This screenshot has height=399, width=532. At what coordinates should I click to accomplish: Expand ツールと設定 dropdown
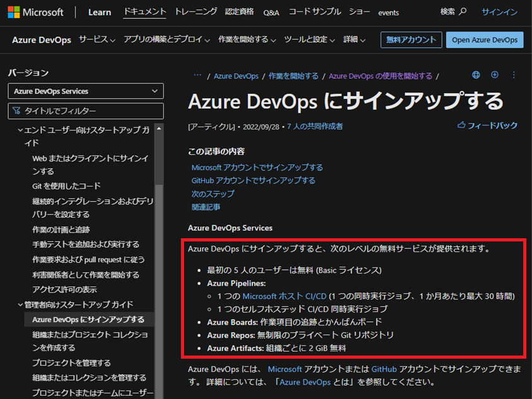(x=309, y=40)
